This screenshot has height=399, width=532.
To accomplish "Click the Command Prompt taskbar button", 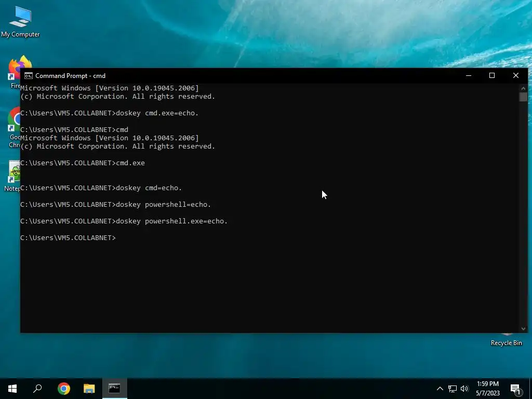I will (115, 389).
